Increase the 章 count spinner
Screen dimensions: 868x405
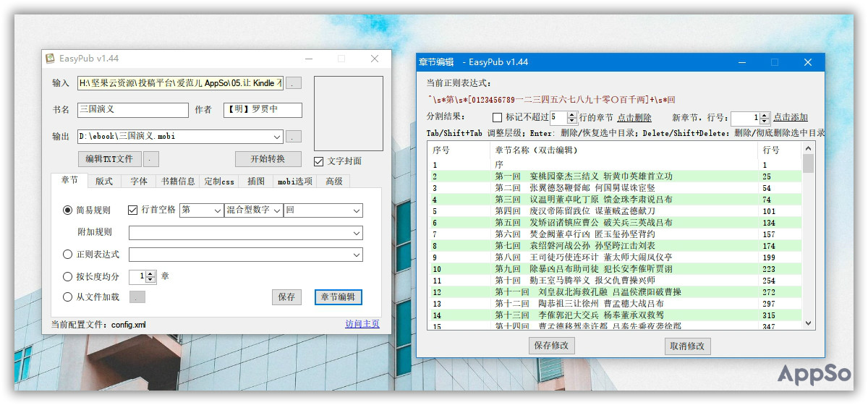pyautogui.click(x=150, y=273)
